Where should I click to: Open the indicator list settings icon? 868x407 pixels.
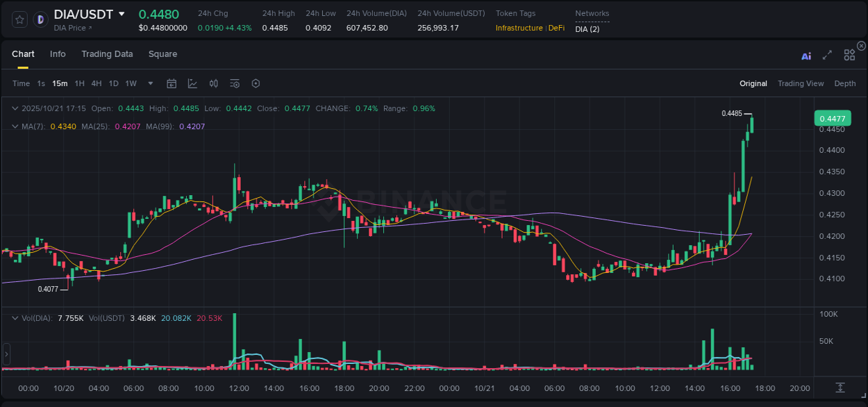pyautogui.click(x=234, y=83)
